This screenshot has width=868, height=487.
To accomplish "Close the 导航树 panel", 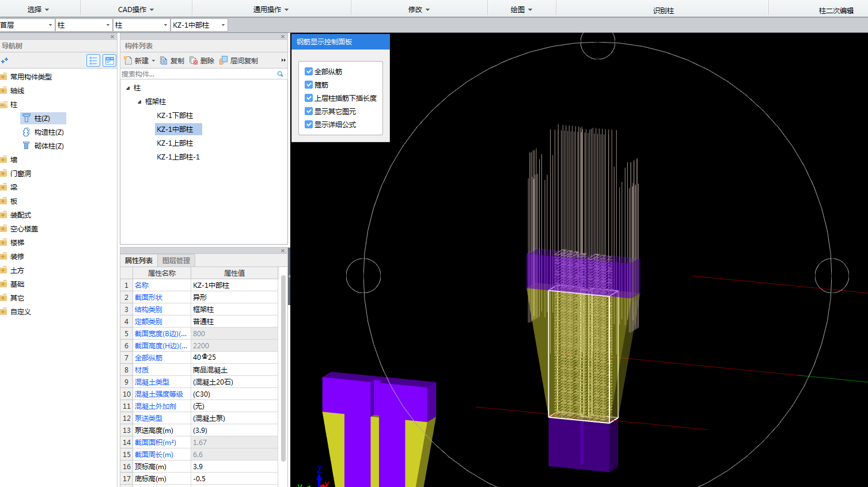I will pyautogui.click(x=112, y=37).
